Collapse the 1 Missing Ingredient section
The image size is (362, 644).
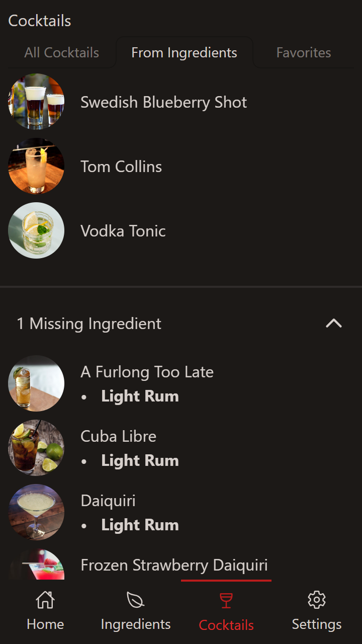click(333, 324)
